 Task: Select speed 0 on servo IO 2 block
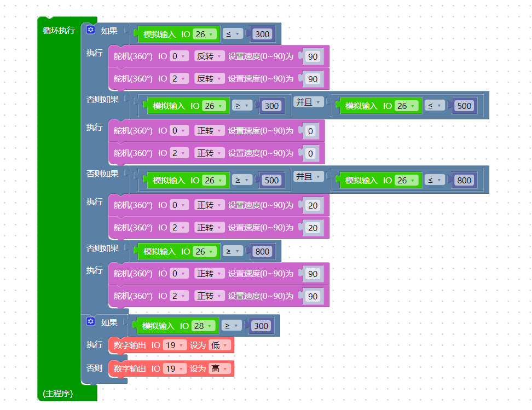click(x=310, y=153)
